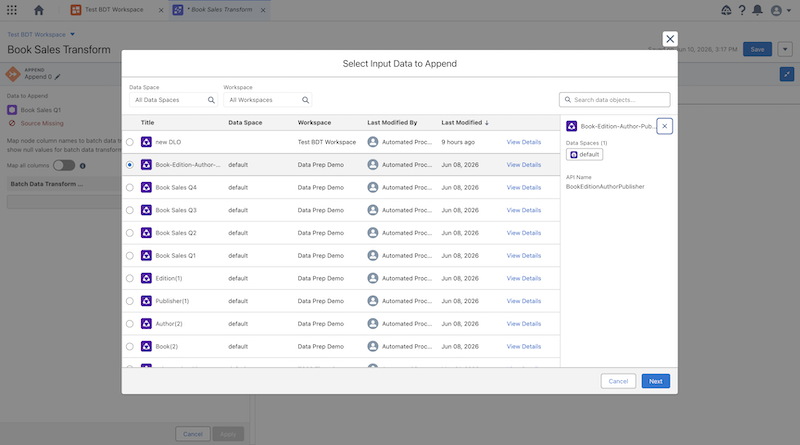Click the search icon in Workspace field
This screenshot has height=445, width=800.
(306, 100)
